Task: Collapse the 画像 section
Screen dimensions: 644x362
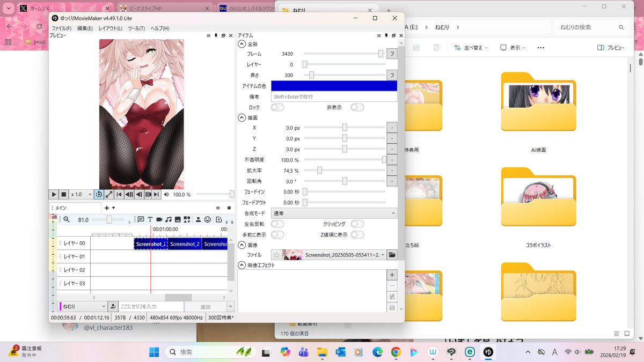Action: click(242, 245)
